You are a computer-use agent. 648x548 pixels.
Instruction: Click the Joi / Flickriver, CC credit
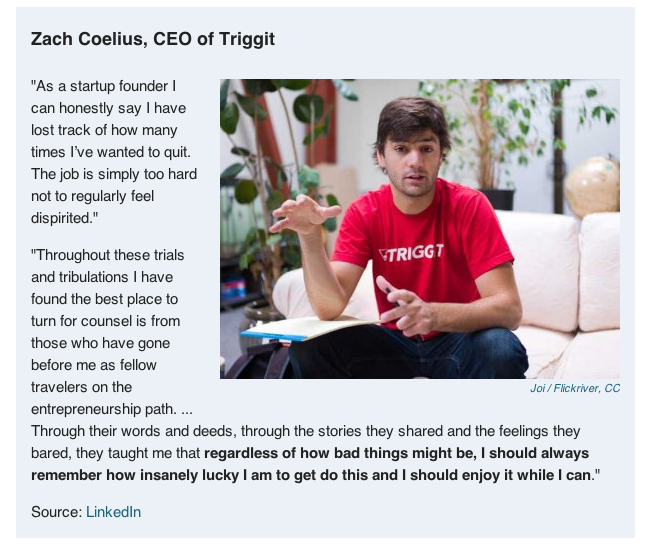coord(575,388)
